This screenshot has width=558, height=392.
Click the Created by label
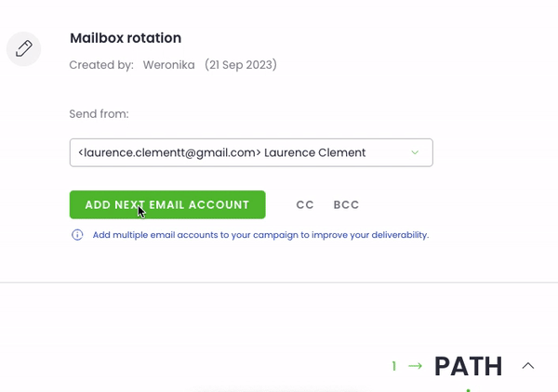(x=101, y=65)
